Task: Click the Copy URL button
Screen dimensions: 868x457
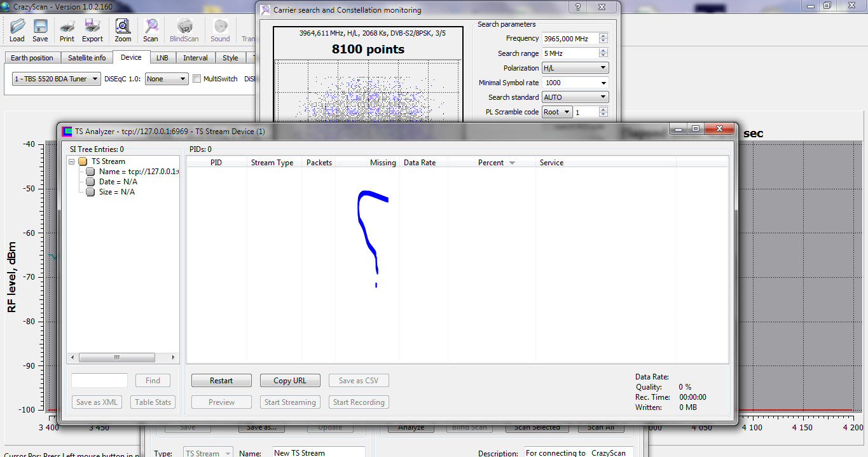Action: pos(290,381)
